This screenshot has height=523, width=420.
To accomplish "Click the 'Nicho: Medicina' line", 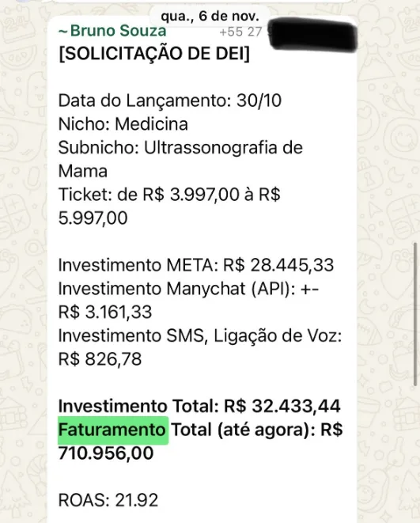I will tap(123, 124).
